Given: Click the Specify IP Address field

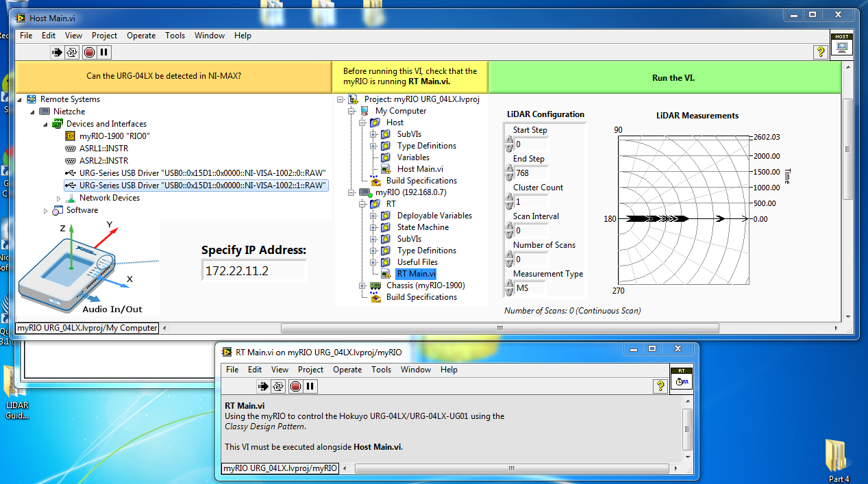Looking at the screenshot, I should 255,271.
